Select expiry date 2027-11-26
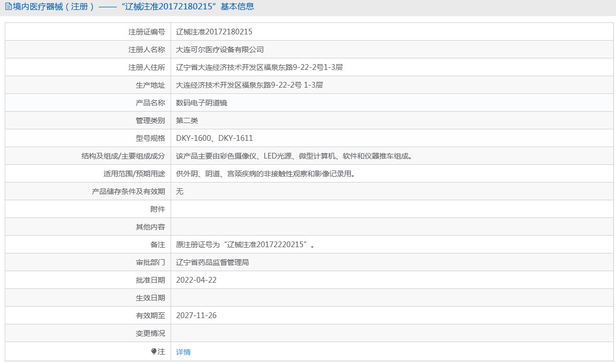The width and height of the screenshot is (616, 364). tap(197, 316)
